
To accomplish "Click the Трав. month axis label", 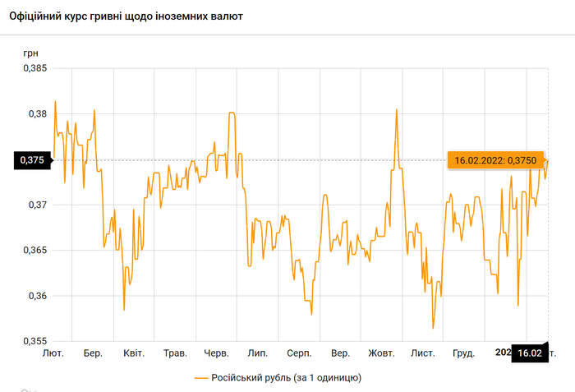I will [x=175, y=353].
